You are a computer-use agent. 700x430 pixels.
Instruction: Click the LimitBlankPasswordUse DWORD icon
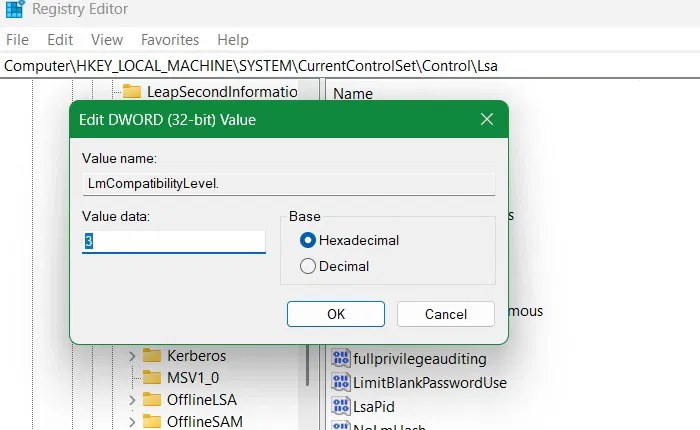pyautogui.click(x=341, y=382)
